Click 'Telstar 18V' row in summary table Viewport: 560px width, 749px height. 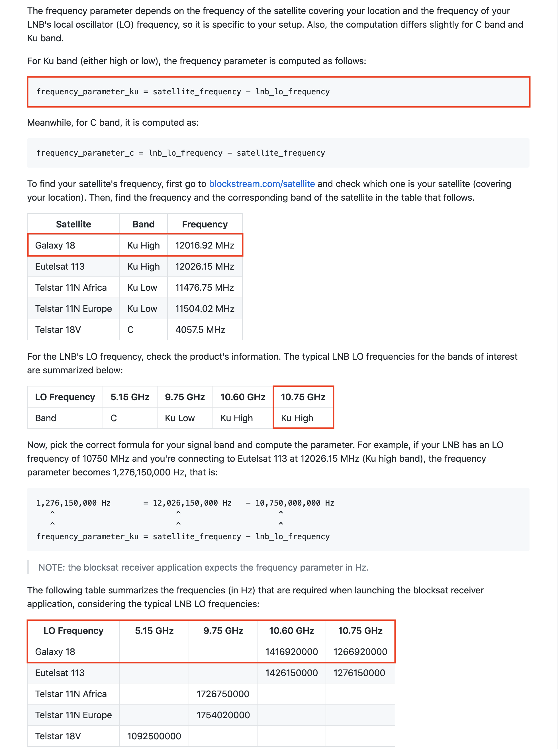pos(211,736)
